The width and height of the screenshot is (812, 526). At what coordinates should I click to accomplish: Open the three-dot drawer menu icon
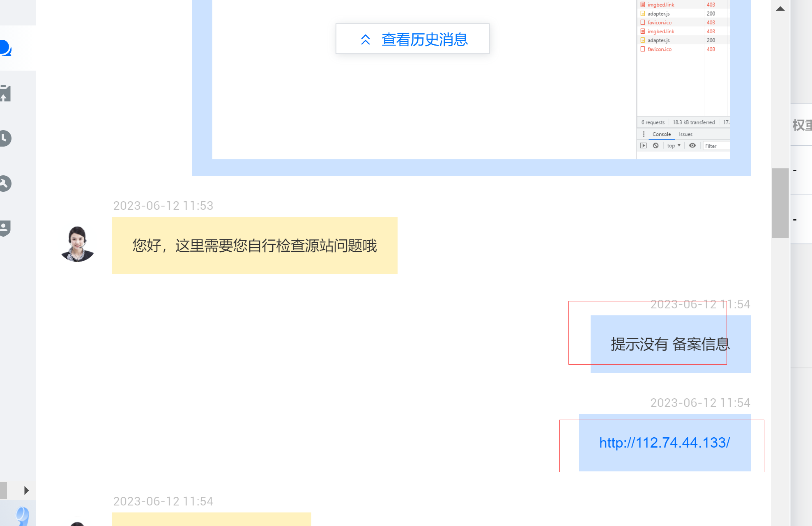[644, 134]
